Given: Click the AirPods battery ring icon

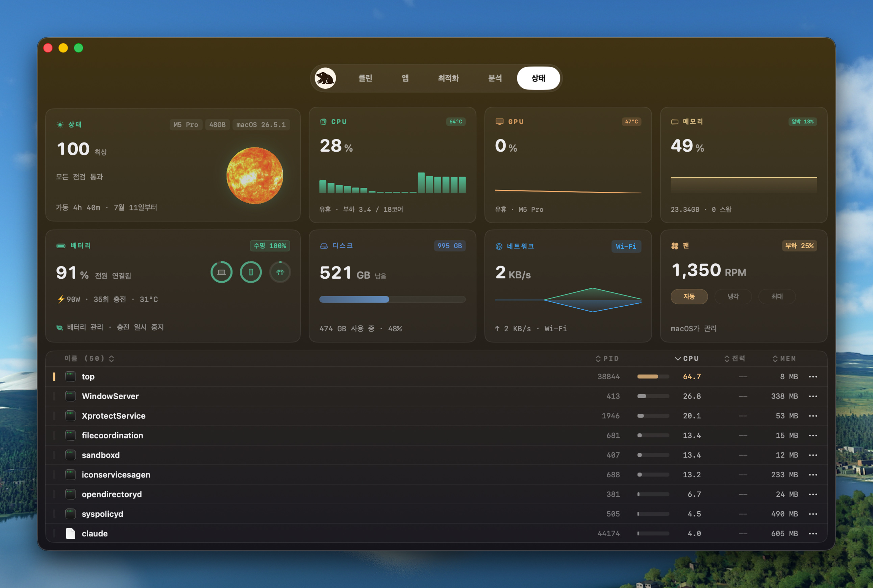Looking at the screenshot, I should pyautogui.click(x=280, y=272).
